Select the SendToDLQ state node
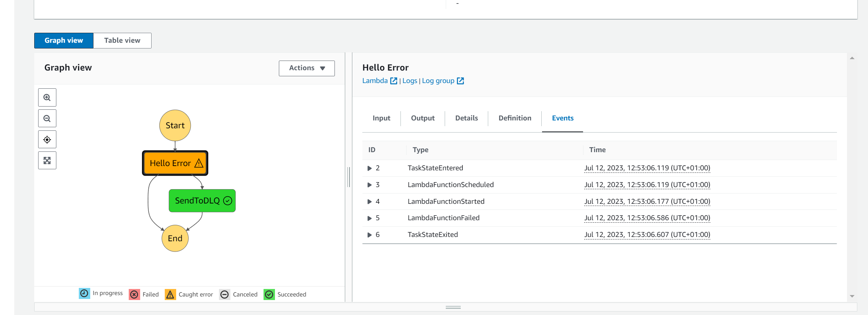 202,201
